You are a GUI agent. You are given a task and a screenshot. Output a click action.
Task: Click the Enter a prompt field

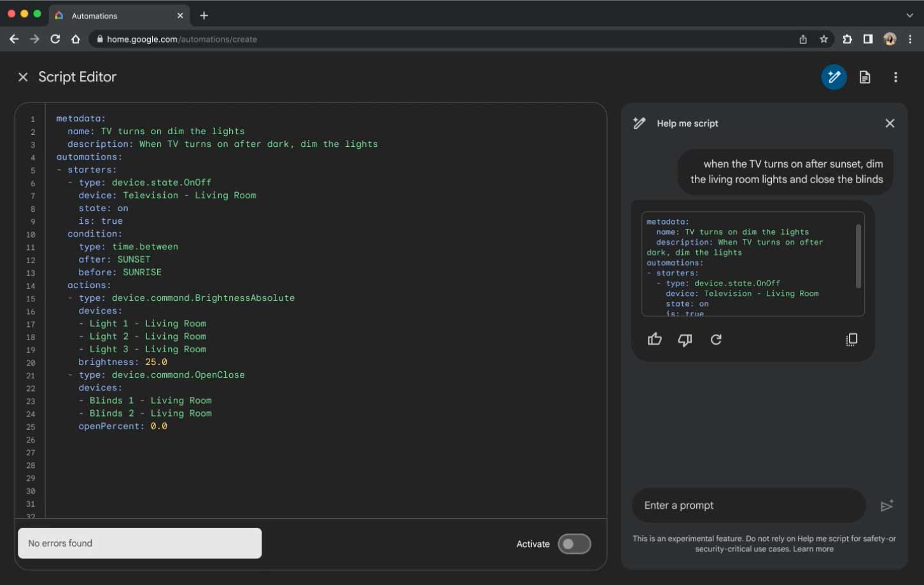pos(748,506)
